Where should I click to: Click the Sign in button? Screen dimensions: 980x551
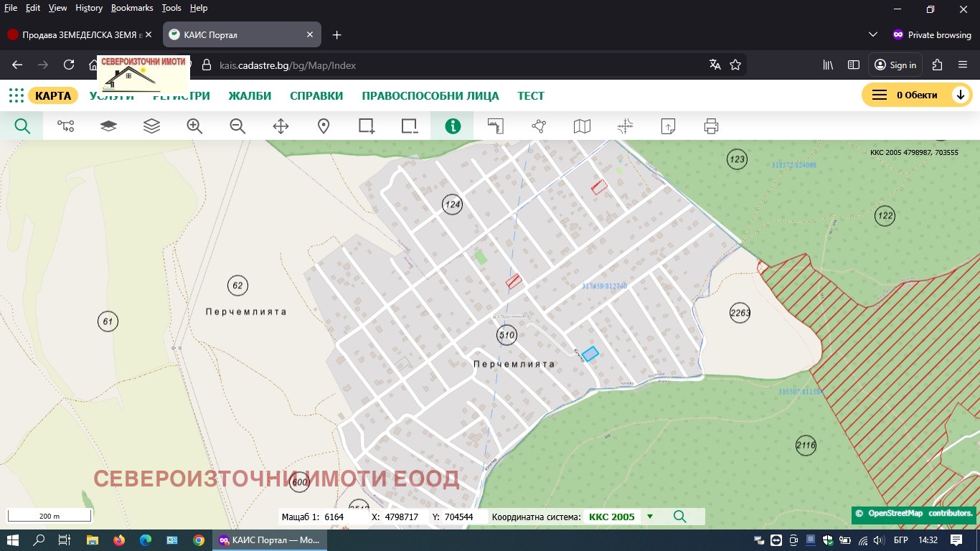pyautogui.click(x=895, y=65)
